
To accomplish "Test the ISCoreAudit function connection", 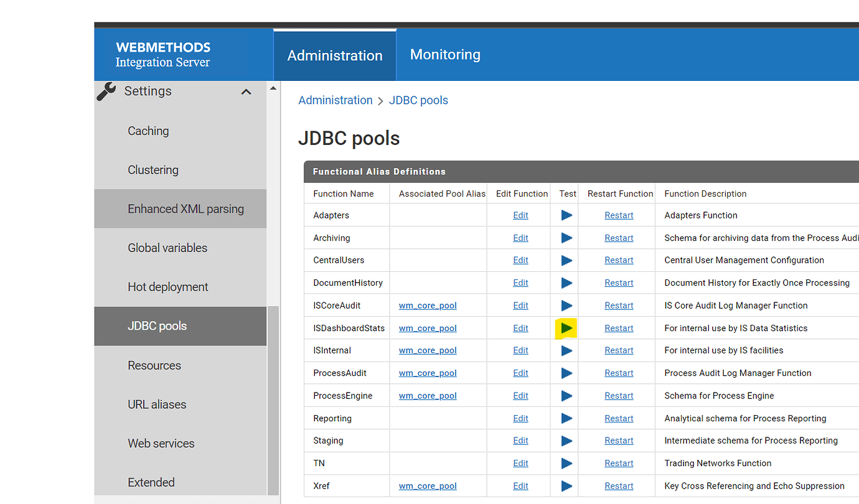I will 566,306.
